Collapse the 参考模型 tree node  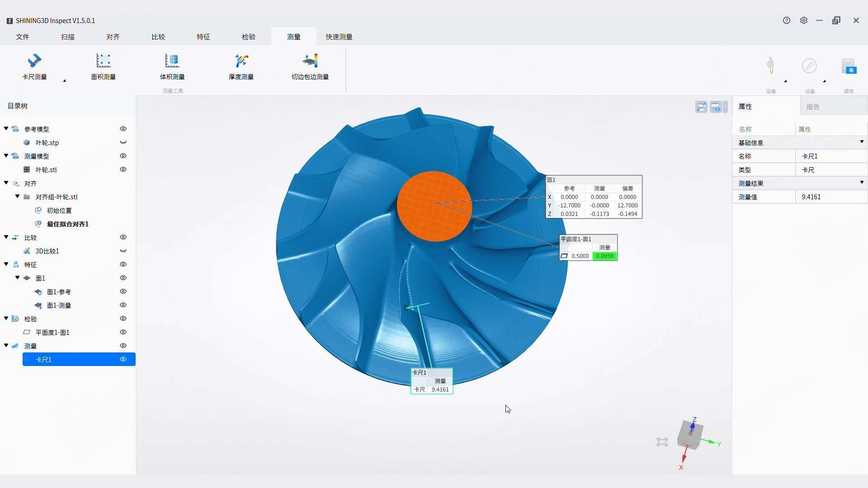(6, 129)
